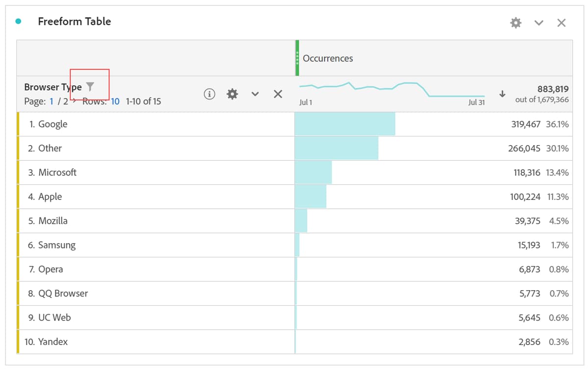The height and width of the screenshot is (371, 588).
Task: Click the green conditional formatting bar above Occurrences
Action: coord(297,57)
